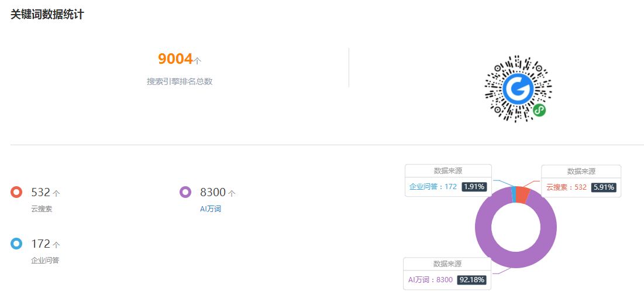Viewport: 644px width, 308px height.
Task: Click the 1.91% percentage badge
Action: pos(474,187)
